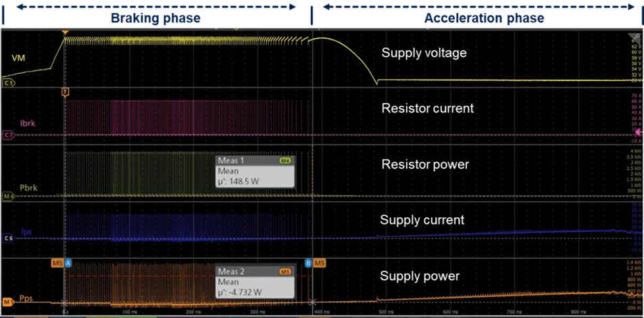
Task: Click the top-right corner graticule icon
Action: (x=634, y=37)
